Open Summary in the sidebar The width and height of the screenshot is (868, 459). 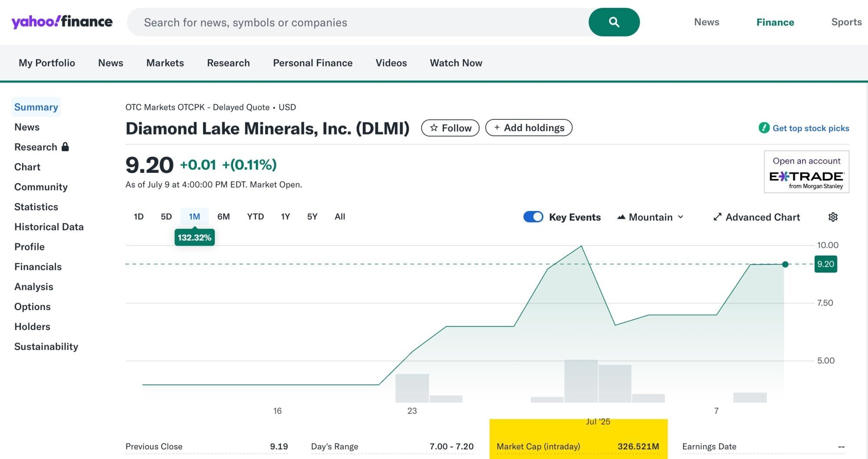click(x=36, y=107)
